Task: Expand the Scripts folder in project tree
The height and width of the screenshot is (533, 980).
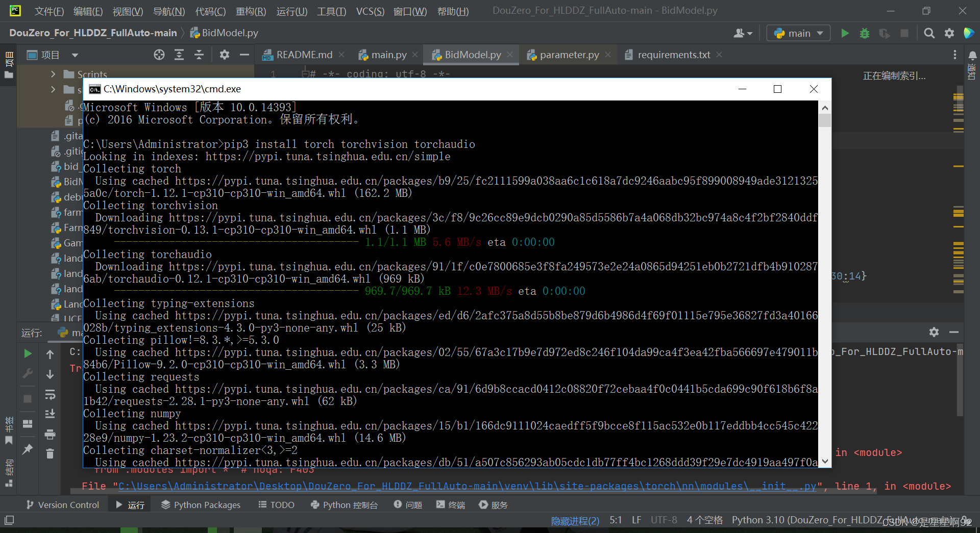Action: pyautogui.click(x=53, y=74)
